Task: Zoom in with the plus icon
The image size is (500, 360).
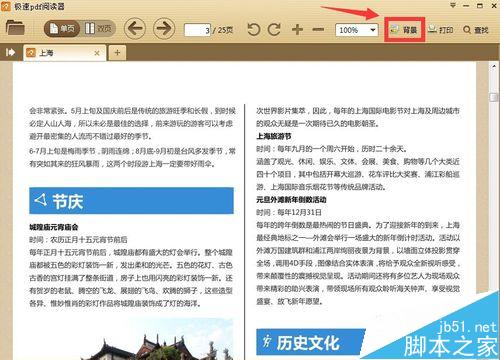Action: point(297,30)
